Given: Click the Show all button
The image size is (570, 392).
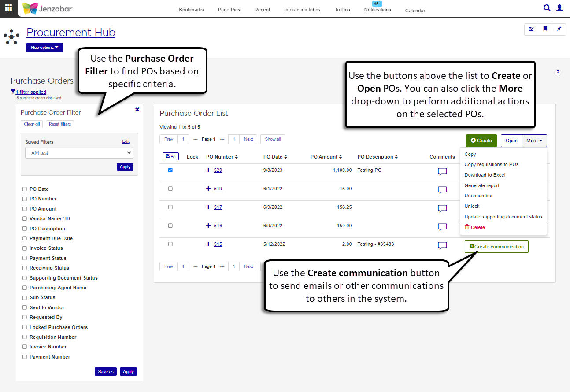Looking at the screenshot, I should pos(273,139).
